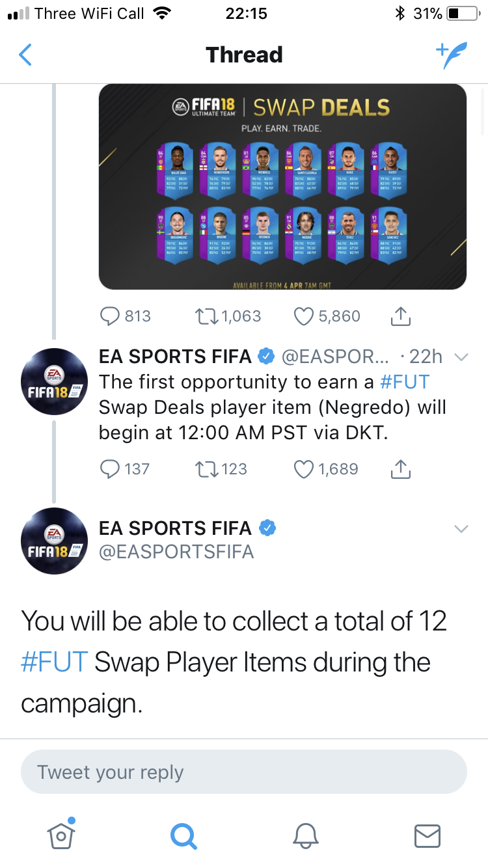Share the Swap Deals image tweet
Image resolution: width=488 pixels, height=868 pixels.
click(401, 316)
